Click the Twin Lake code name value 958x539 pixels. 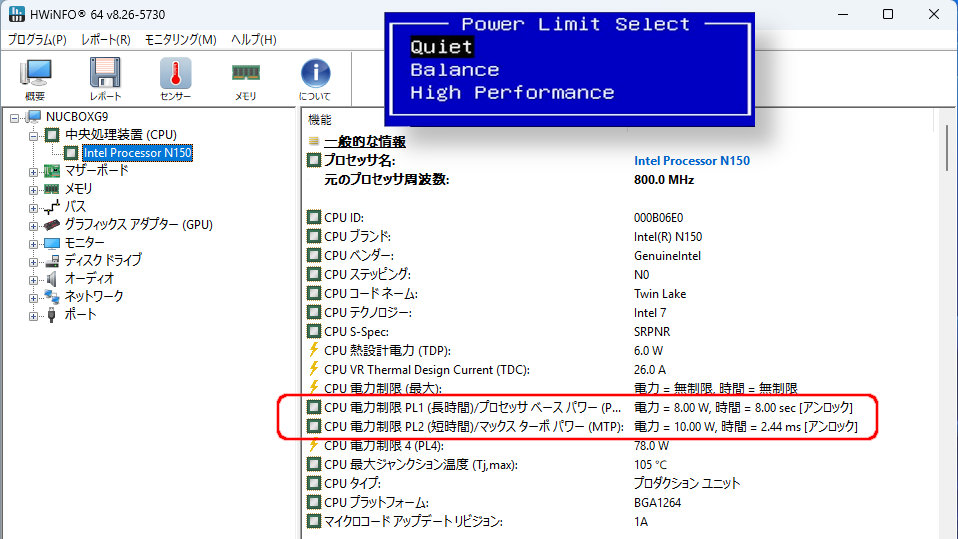point(660,293)
